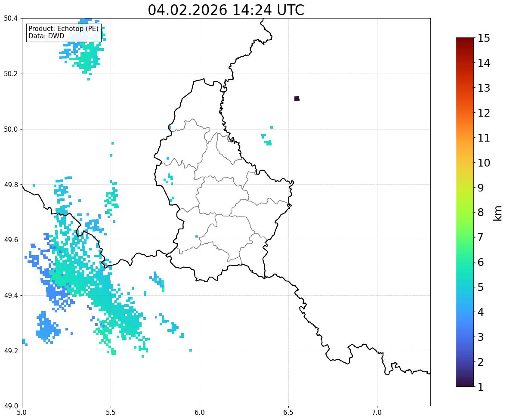This screenshot has height=420, width=507.
Task: Click the colorbar tick label '1'
Action: [x=481, y=387]
